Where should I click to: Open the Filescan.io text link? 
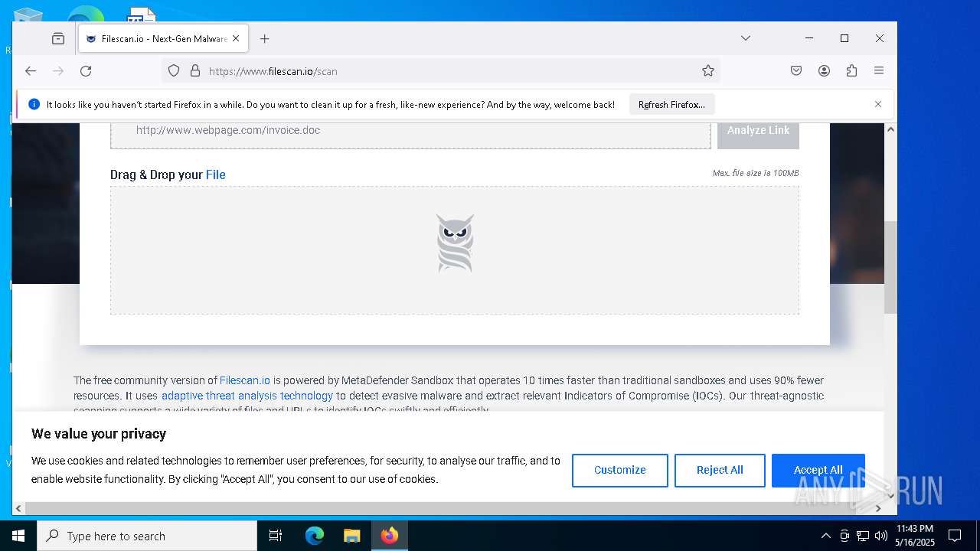tap(245, 380)
